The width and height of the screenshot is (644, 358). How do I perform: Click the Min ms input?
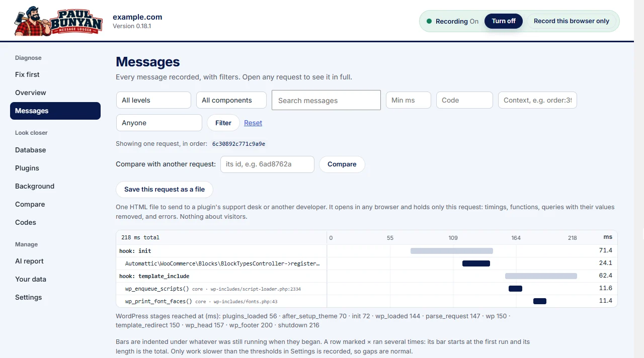[x=409, y=100]
